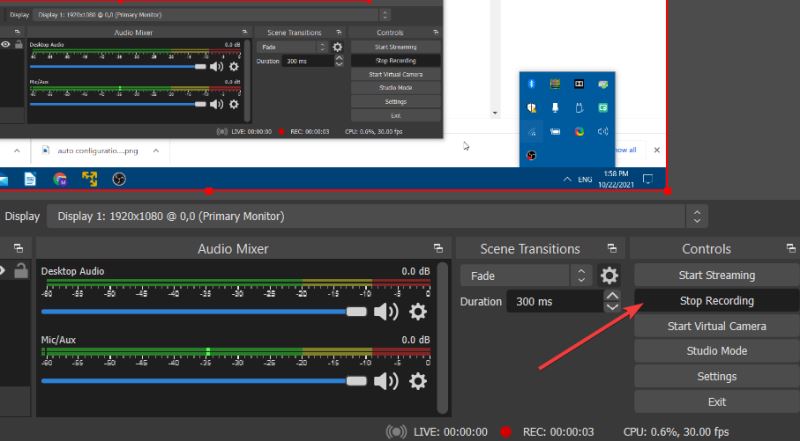Open Scene Transitions properties gear
This screenshot has width=800, height=441.
point(609,275)
